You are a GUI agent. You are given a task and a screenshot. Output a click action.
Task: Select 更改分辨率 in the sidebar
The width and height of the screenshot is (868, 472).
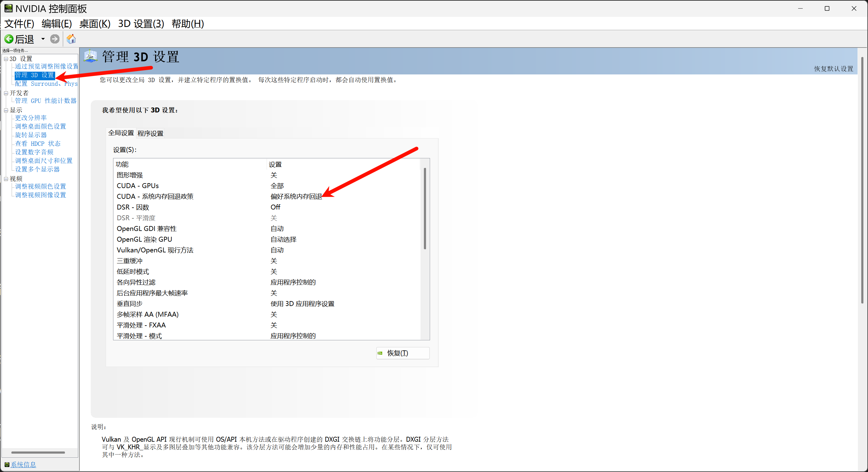(x=30, y=118)
